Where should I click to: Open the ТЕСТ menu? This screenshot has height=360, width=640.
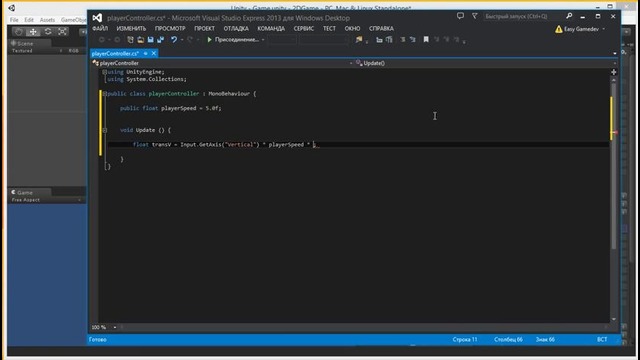(329, 29)
